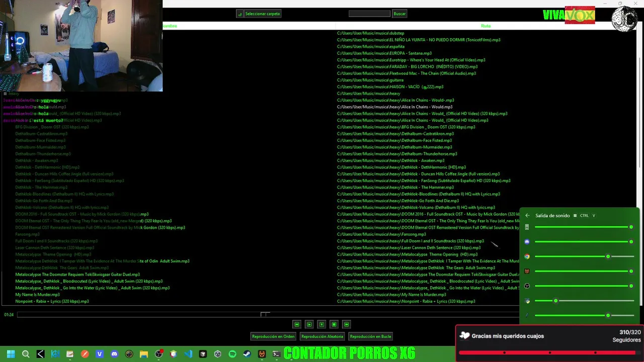Select EUROPA - Santana.mp3 path row
Viewport: 644px width, 362px height.
384,53
